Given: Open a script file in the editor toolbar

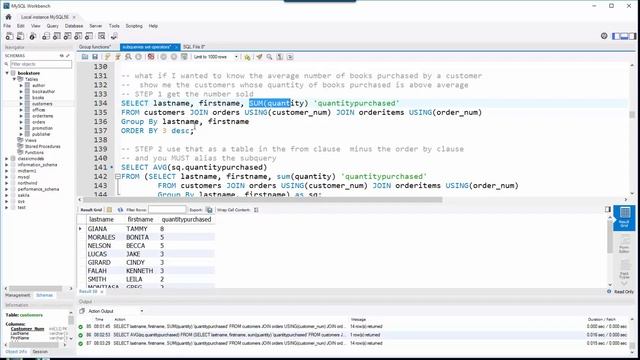Looking at the screenshot, I should click(85, 57).
